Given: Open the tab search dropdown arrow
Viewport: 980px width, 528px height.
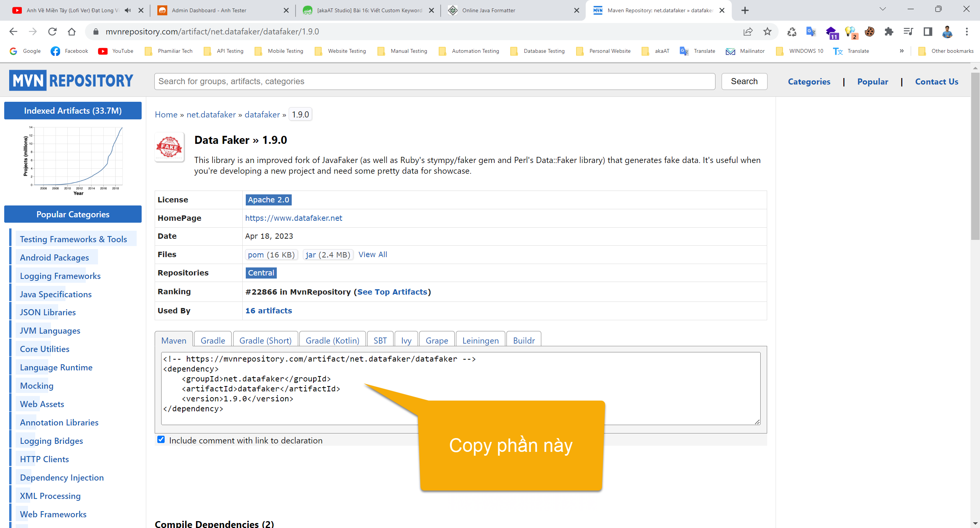Looking at the screenshot, I should (883, 9).
